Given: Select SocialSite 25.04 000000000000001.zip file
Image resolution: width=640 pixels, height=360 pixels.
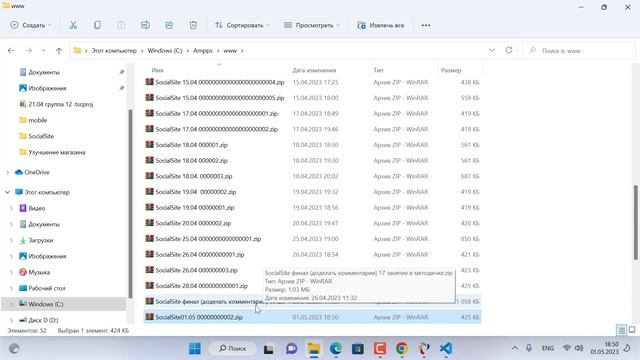Looking at the screenshot, I should tap(208, 239).
